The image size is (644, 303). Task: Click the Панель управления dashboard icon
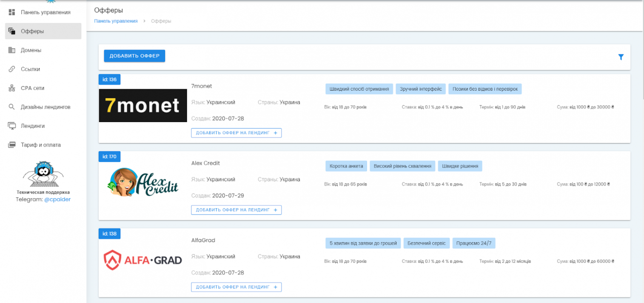coord(12,12)
